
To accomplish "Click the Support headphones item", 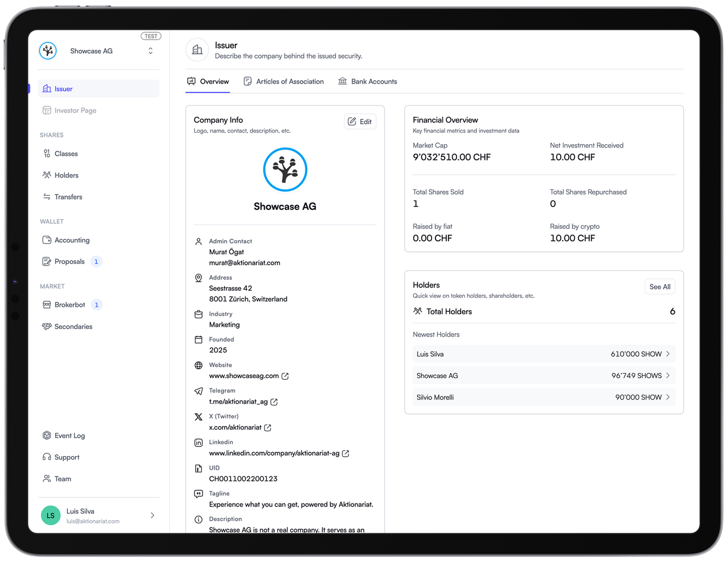I will [x=67, y=457].
